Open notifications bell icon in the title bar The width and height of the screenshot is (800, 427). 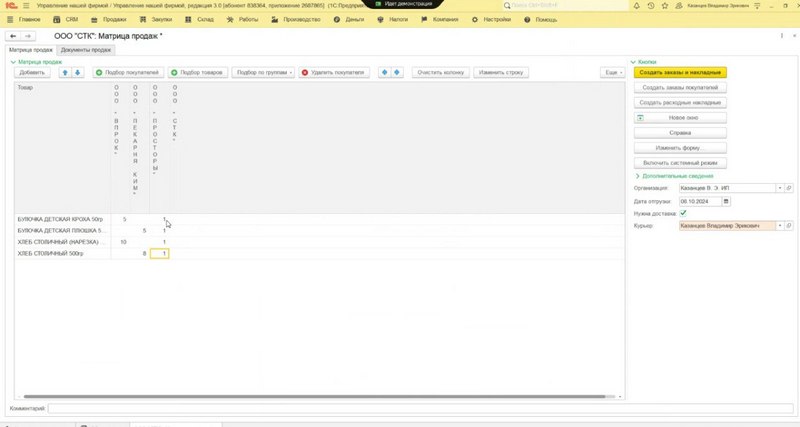636,6
